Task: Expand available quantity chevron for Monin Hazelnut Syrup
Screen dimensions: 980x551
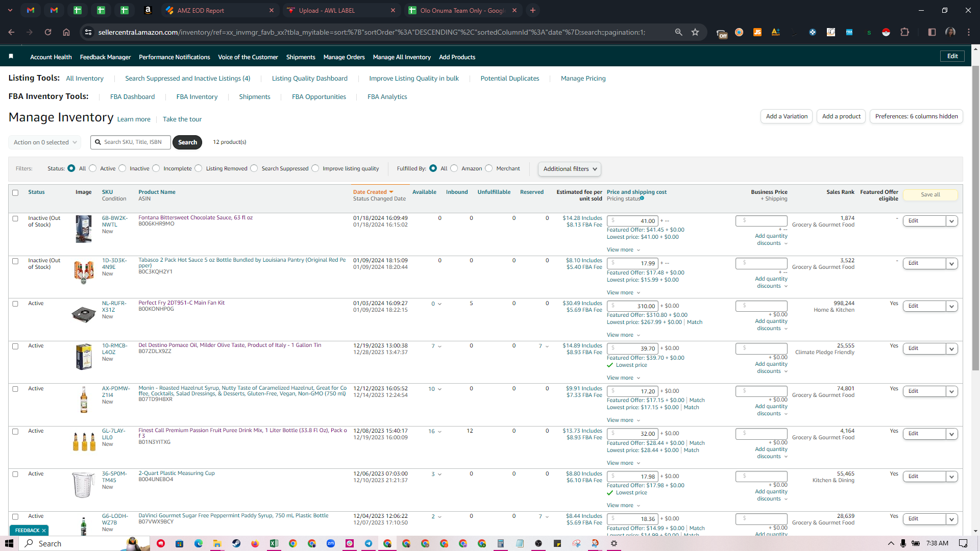Action: point(440,389)
